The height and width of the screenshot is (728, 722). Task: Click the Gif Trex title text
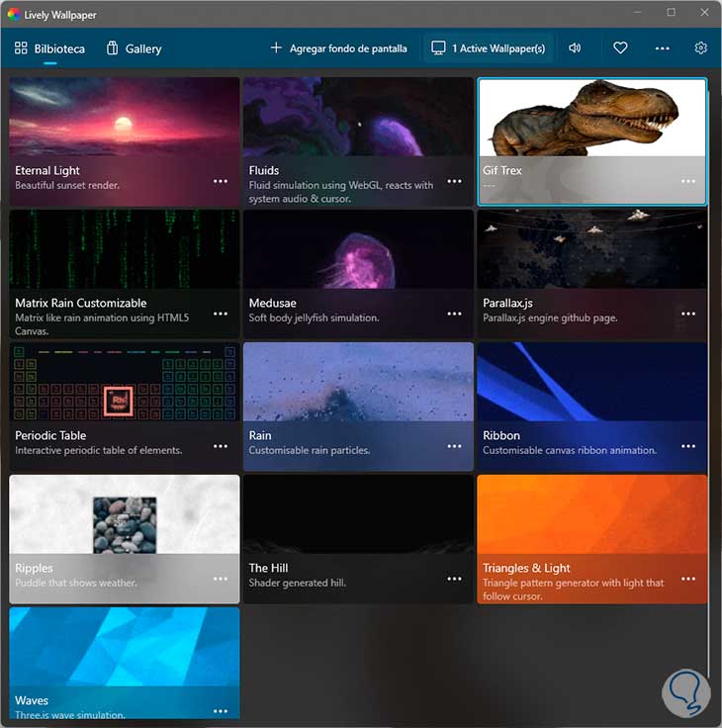(502, 170)
